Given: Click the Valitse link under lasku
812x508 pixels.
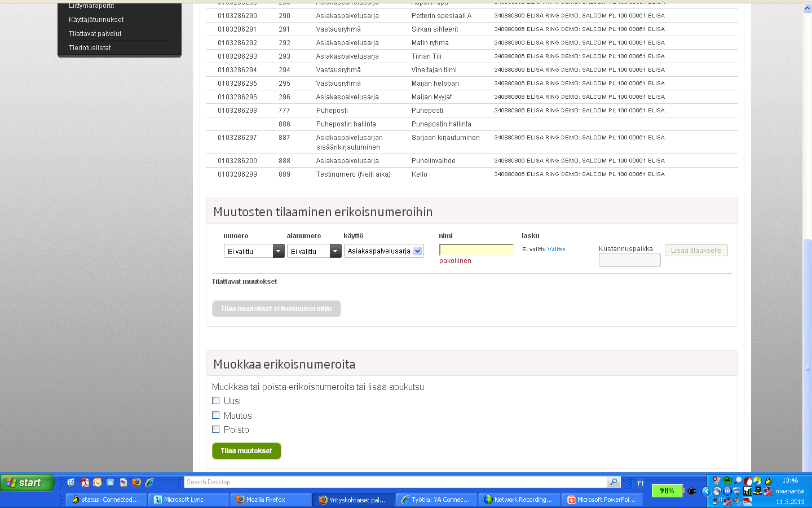Looking at the screenshot, I should 557,249.
